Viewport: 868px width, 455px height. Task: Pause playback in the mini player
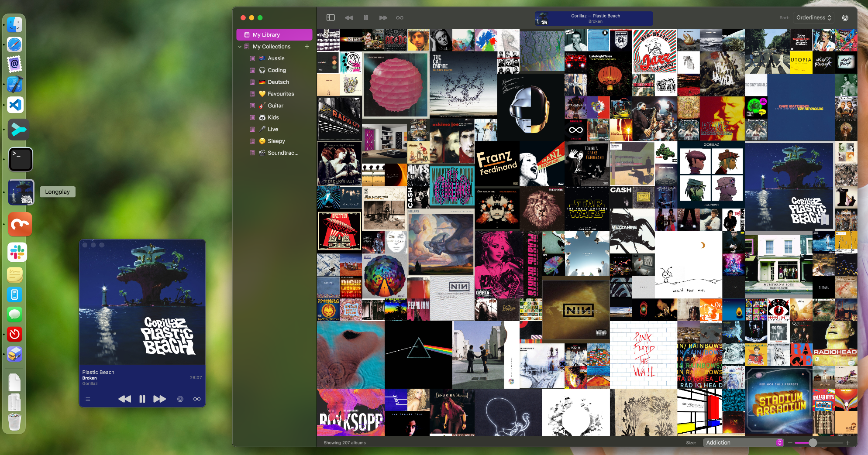pos(142,399)
